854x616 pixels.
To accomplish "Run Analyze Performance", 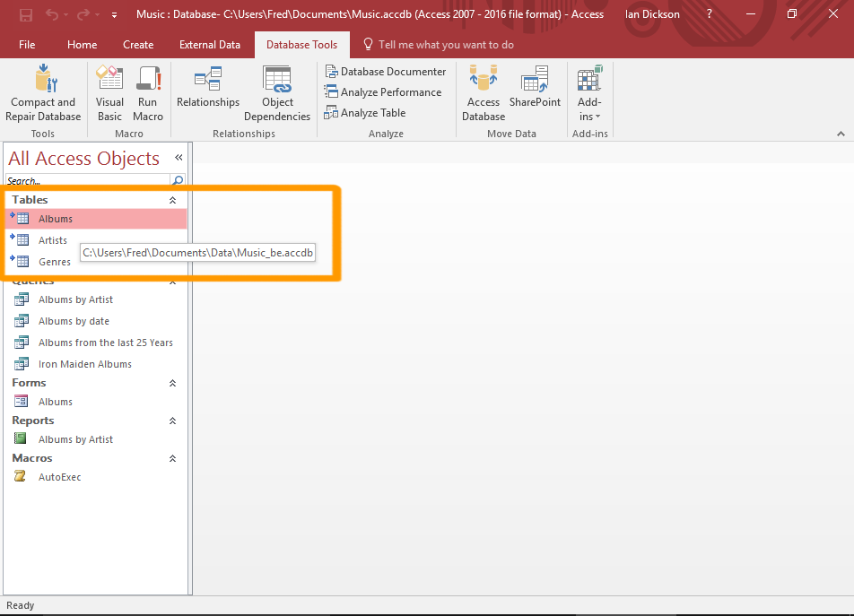I will (383, 92).
